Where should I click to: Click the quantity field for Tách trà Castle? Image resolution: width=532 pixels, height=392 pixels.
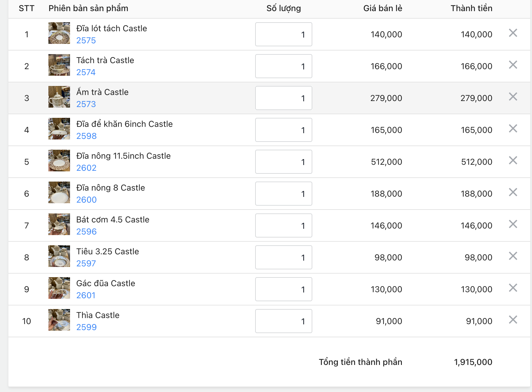283,66
